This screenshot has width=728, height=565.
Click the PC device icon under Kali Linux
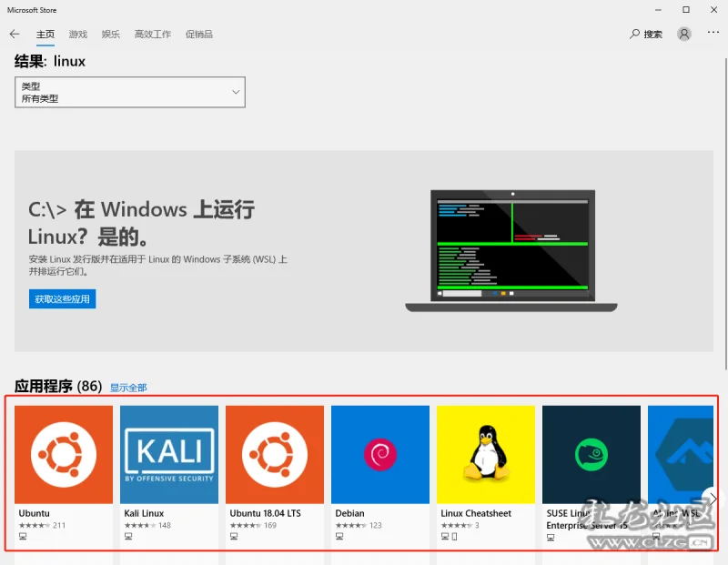(x=128, y=536)
